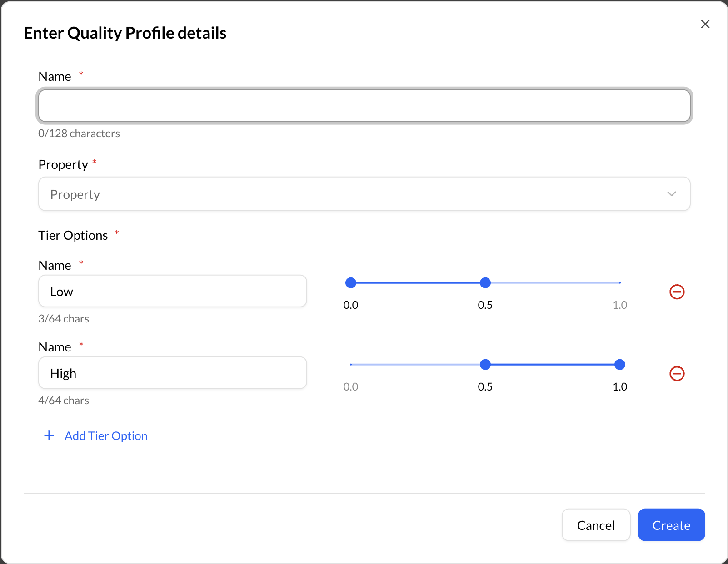This screenshot has width=728, height=564.
Task: Select the High tier name field
Action: 172,373
